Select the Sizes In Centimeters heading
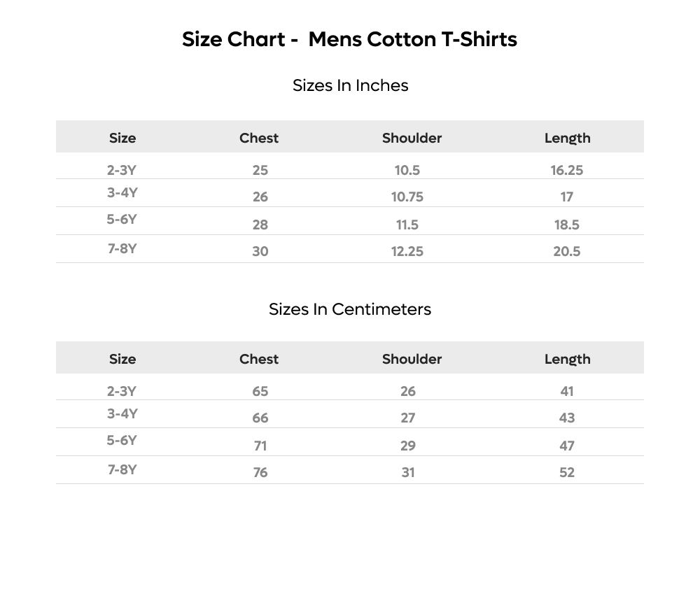 350,309
